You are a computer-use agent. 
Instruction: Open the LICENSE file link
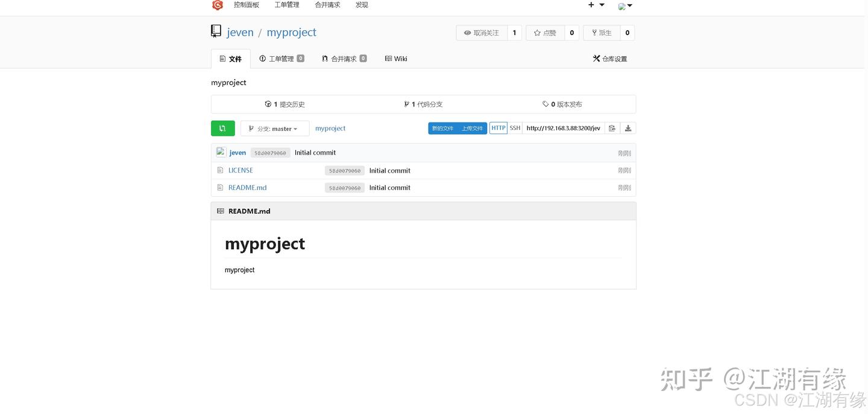241,170
